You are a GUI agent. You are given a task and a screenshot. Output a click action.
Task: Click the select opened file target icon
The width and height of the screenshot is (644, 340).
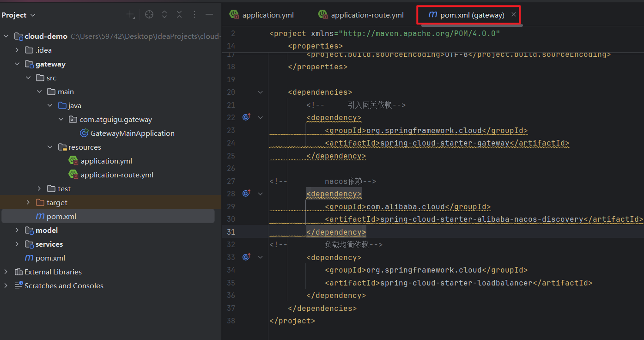149,15
